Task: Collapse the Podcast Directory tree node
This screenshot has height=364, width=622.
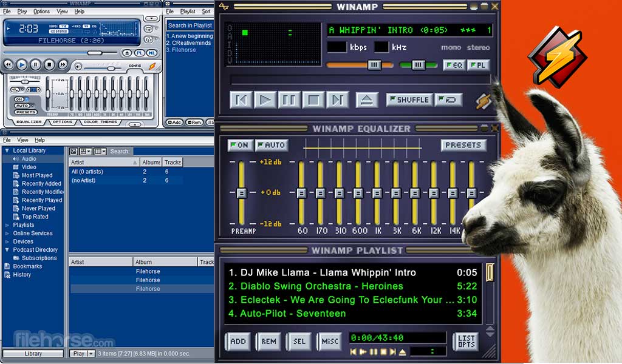Action: coord(7,250)
